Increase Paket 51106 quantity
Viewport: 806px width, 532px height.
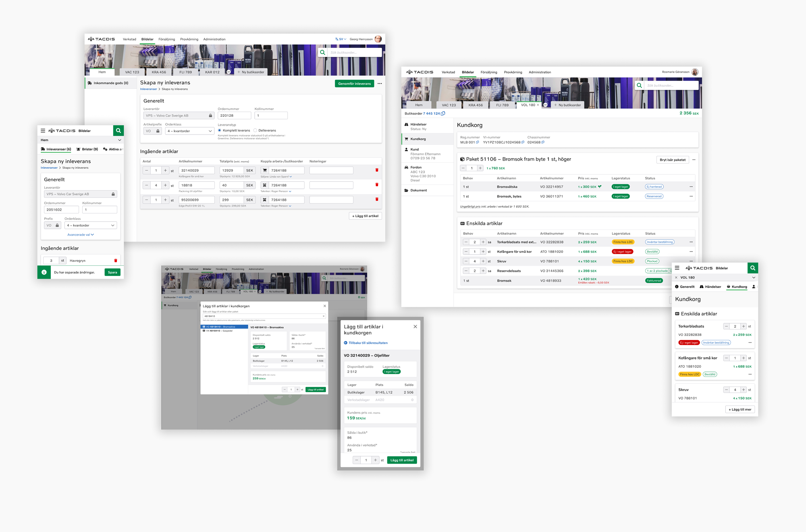480,168
